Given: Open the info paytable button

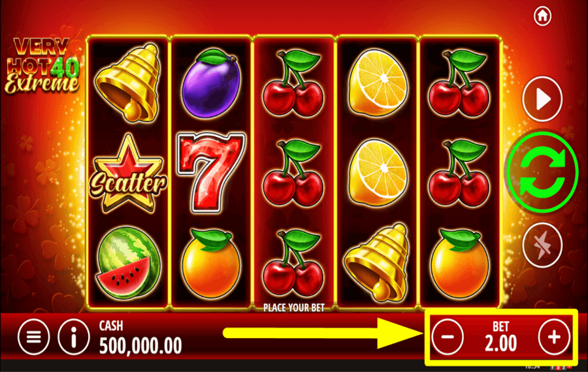Looking at the screenshot, I should point(73,337).
